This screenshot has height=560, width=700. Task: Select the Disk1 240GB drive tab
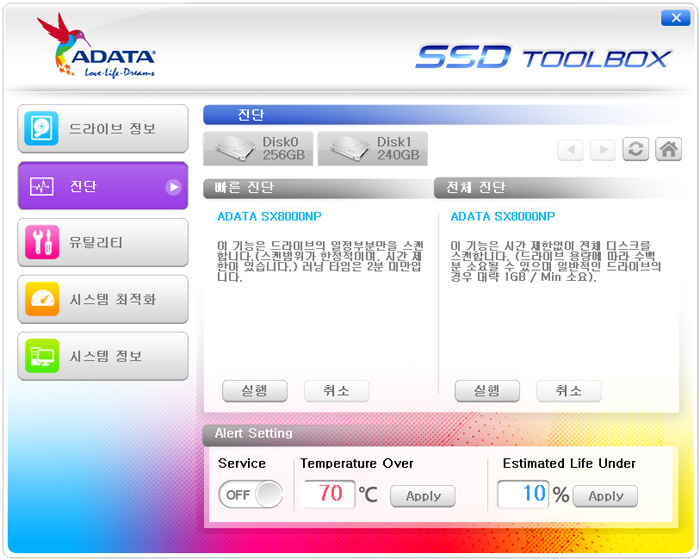tap(373, 149)
